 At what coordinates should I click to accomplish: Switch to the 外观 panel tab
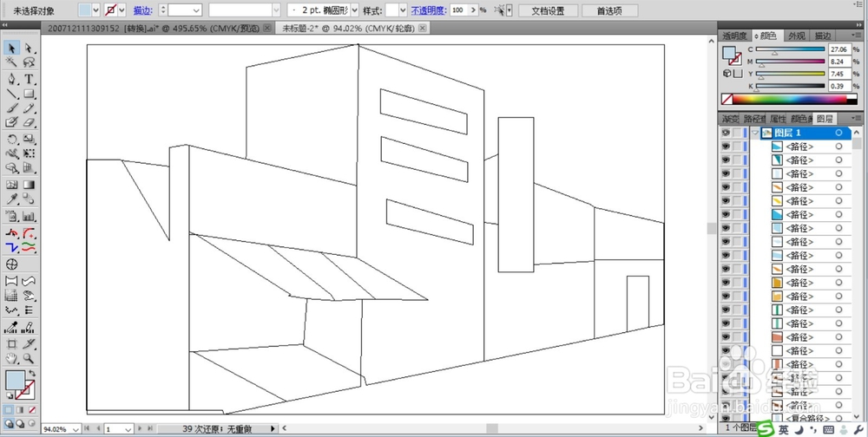coord(797,36)
